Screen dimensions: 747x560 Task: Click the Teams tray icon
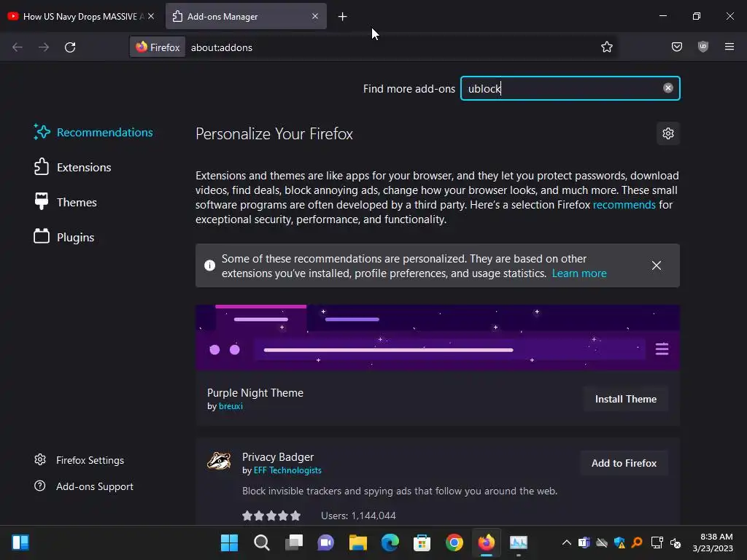(x=584, y=542)
